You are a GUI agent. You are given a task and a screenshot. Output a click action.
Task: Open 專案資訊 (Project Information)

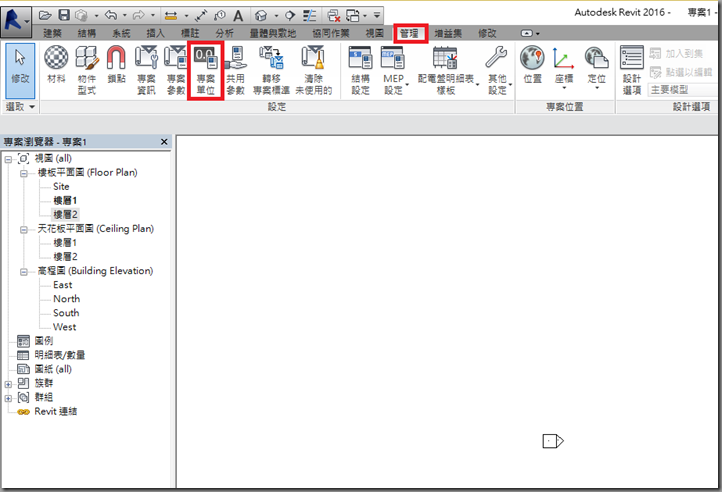point(146,70)
